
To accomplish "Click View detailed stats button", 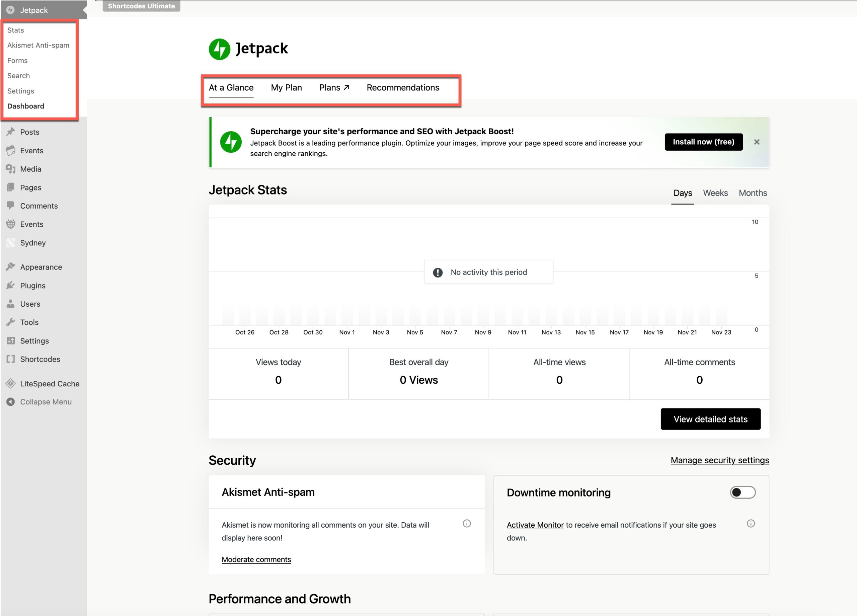I will click(x=710, y=419).
